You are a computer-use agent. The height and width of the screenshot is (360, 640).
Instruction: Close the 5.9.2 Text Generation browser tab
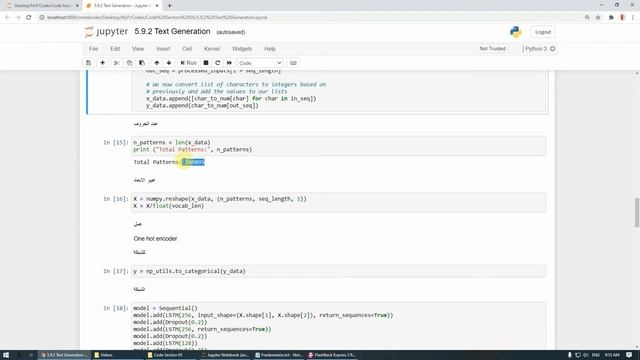coord(157,6)
